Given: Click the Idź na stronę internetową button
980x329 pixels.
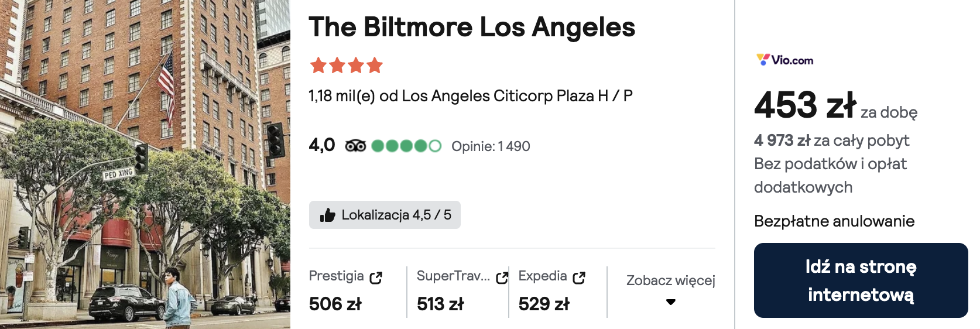Looking at the screenshot, I should pyautogui.click(x=861, y=280).
